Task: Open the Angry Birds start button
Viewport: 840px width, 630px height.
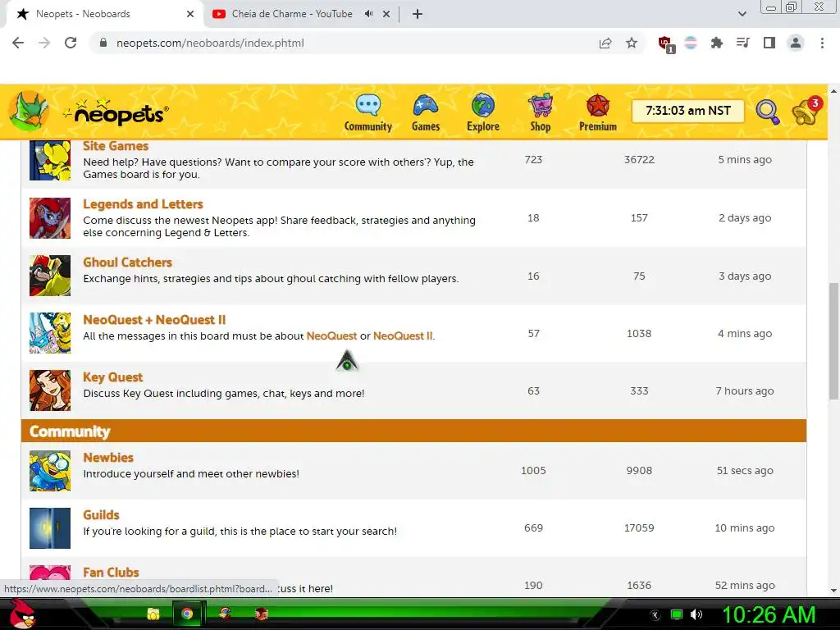Action: pyautogui.click(x=22, y=614)
